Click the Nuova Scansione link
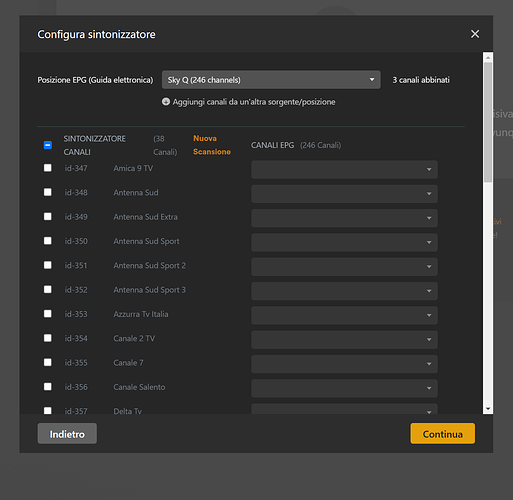Screen dimensions: 513x500 click(212, 145)
